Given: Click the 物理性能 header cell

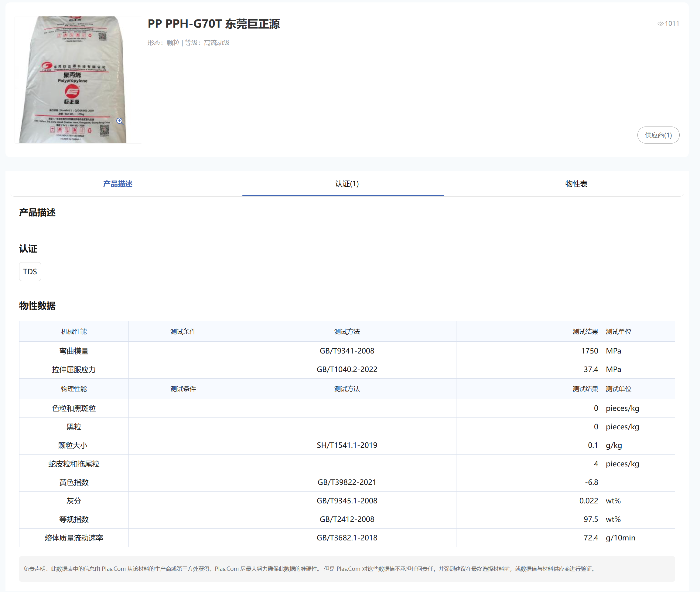Looking at the screenshot, I should (74, 389).
